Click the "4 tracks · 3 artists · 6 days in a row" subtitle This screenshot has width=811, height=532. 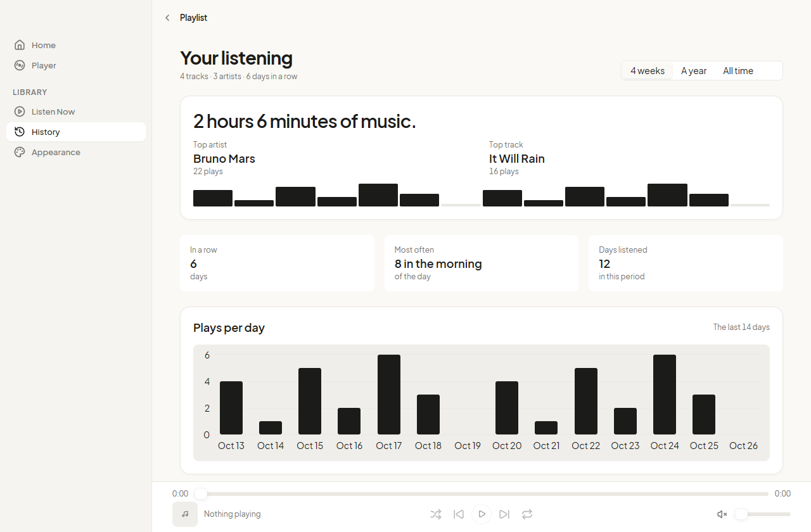click(239, 76)
